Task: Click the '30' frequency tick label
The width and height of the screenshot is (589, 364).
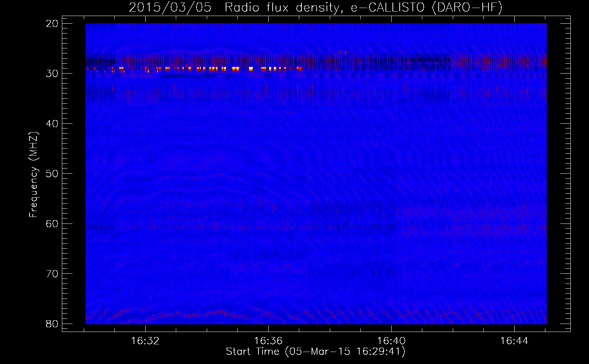Action: [x=52, y=74]
